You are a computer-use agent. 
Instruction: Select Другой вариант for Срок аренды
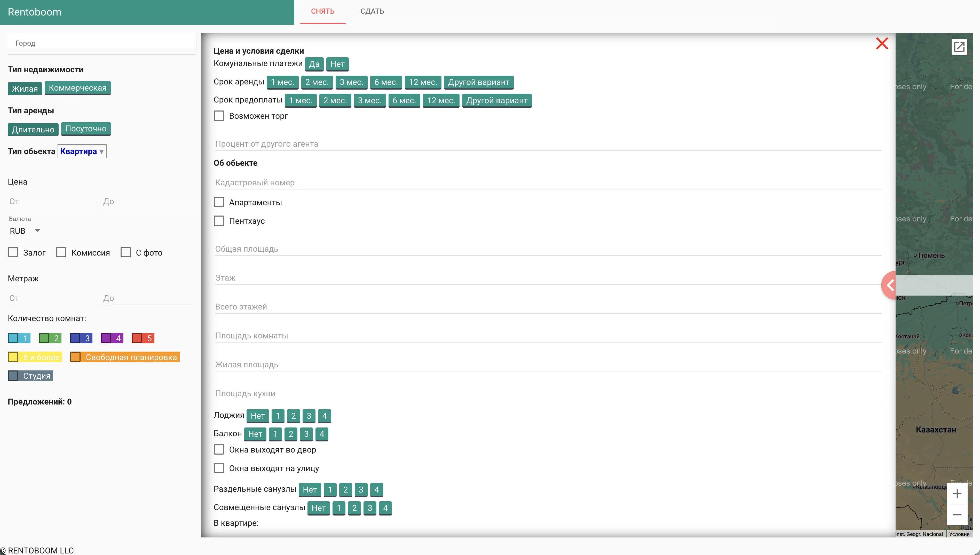point(478,82)
